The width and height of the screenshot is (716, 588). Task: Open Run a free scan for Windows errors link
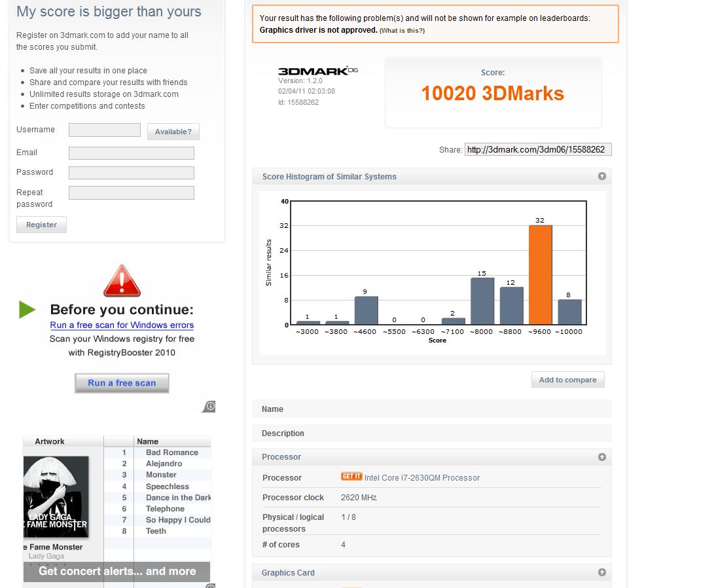coord(122,325)
